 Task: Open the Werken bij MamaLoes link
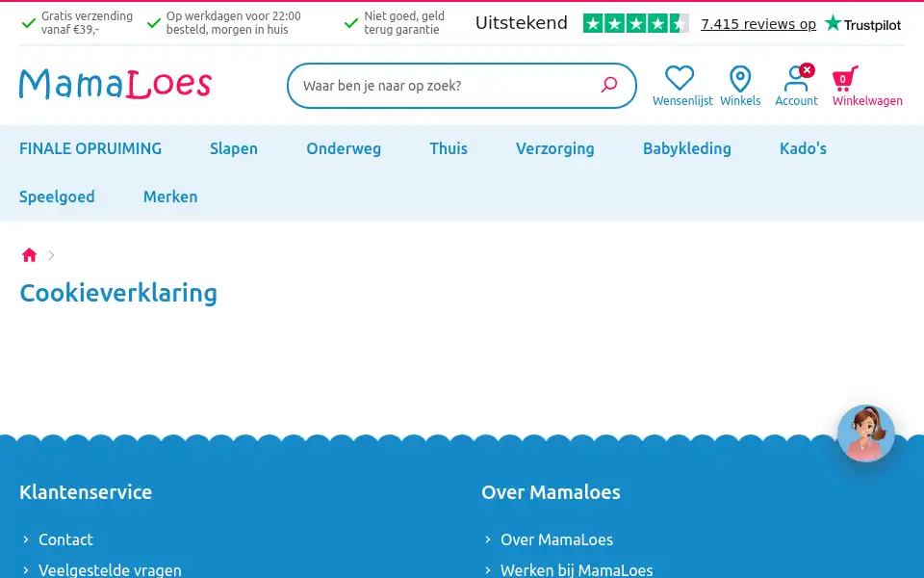point(577,570)
